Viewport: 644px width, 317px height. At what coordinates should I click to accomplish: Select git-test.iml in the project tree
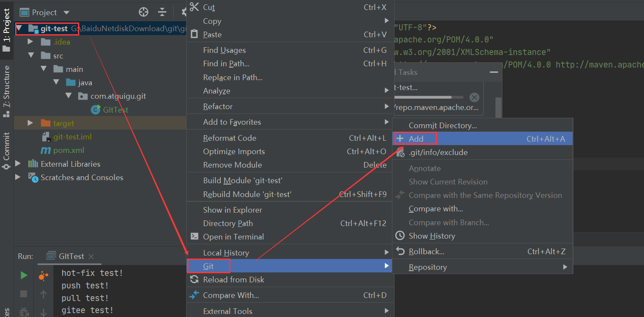tap(72, 137)
